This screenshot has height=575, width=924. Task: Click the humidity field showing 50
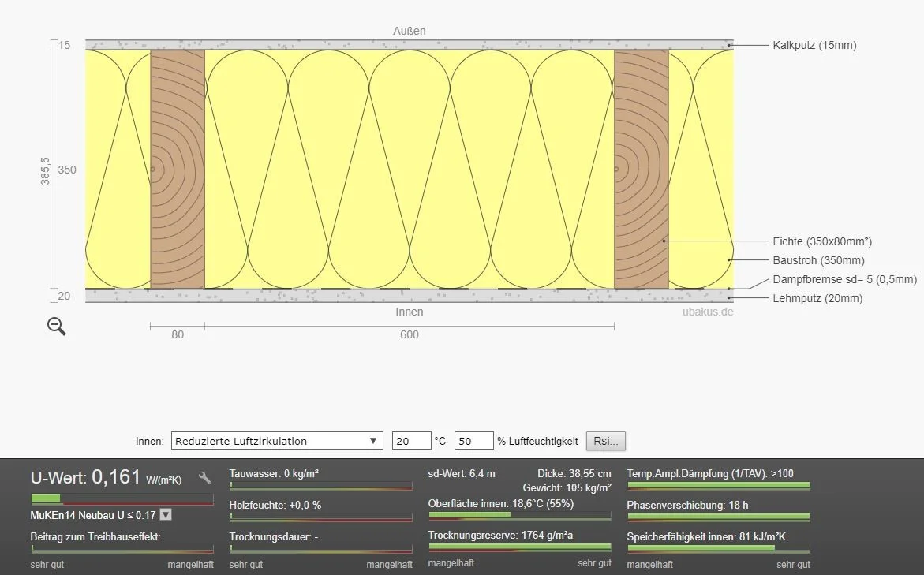coord(473,441)
